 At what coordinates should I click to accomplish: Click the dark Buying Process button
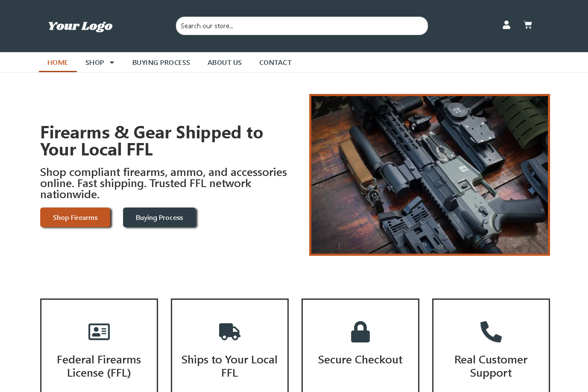[159, 217]
